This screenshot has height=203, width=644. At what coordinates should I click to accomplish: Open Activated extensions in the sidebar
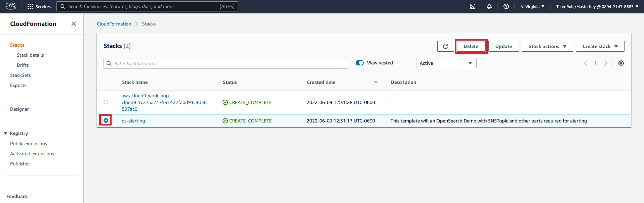tap(32, 154)
